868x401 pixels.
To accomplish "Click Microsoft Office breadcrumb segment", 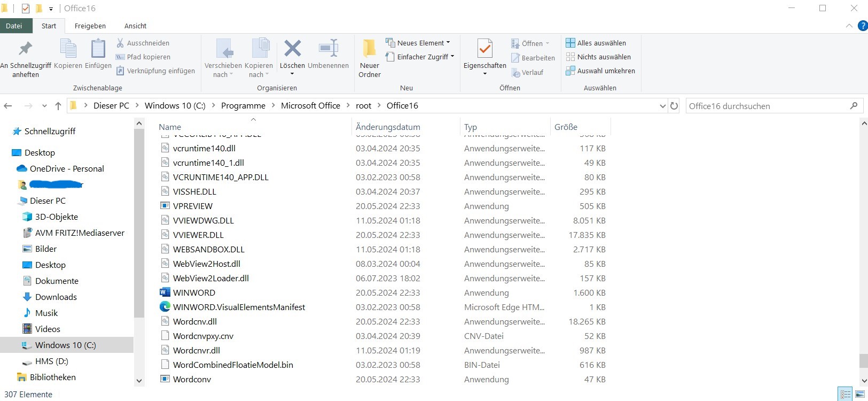I will click(310, 106).
